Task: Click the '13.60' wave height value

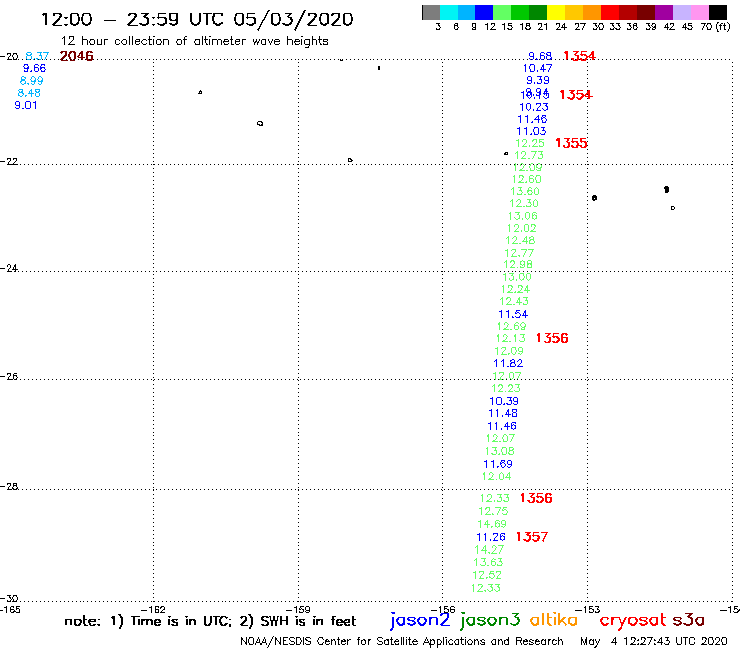Action: (525, 192)
